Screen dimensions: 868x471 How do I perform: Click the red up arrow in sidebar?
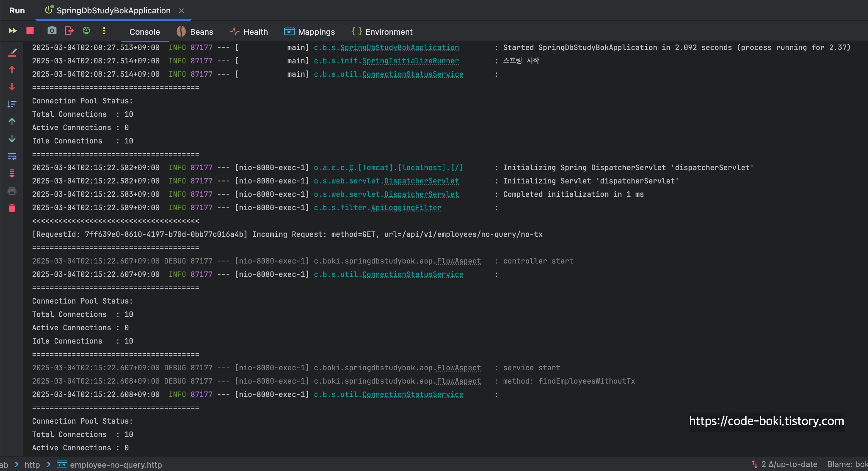tap(12, 70)
